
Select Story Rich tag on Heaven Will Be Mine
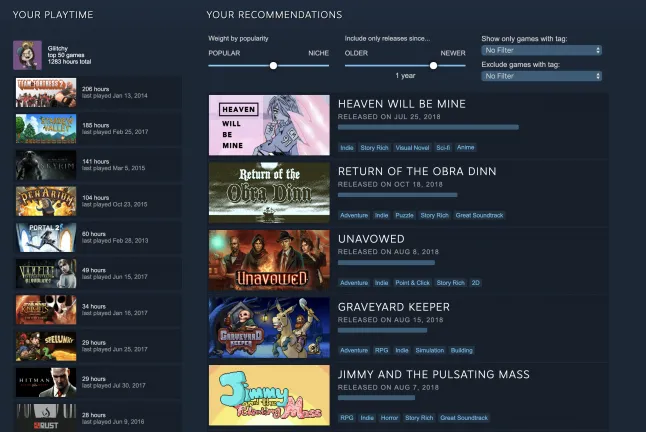(374, 147)
